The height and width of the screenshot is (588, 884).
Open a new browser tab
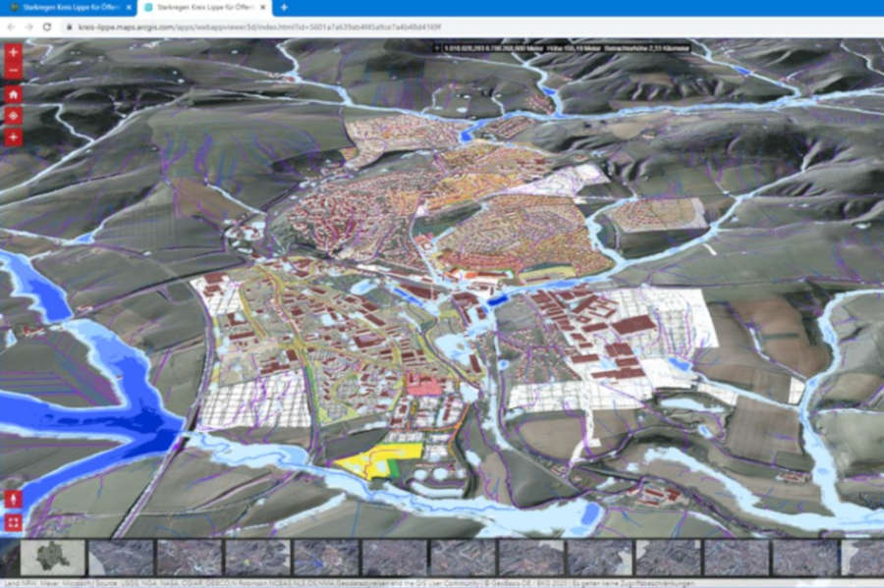(284, 8)
